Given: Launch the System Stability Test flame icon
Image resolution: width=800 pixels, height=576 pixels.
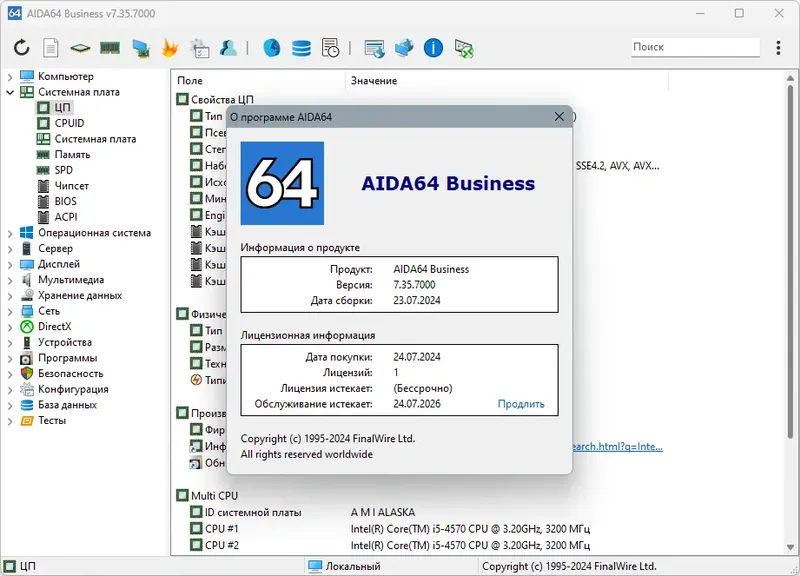Looking at the screenshot, I should (x=168, y=47).
